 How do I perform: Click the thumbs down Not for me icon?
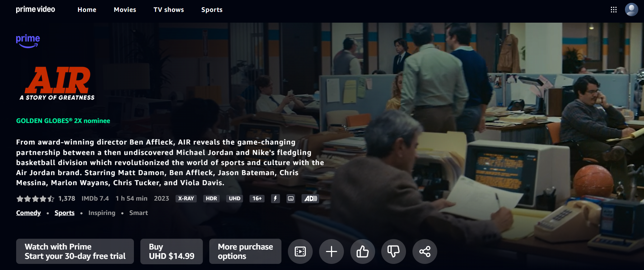click(x=393, y=251)
